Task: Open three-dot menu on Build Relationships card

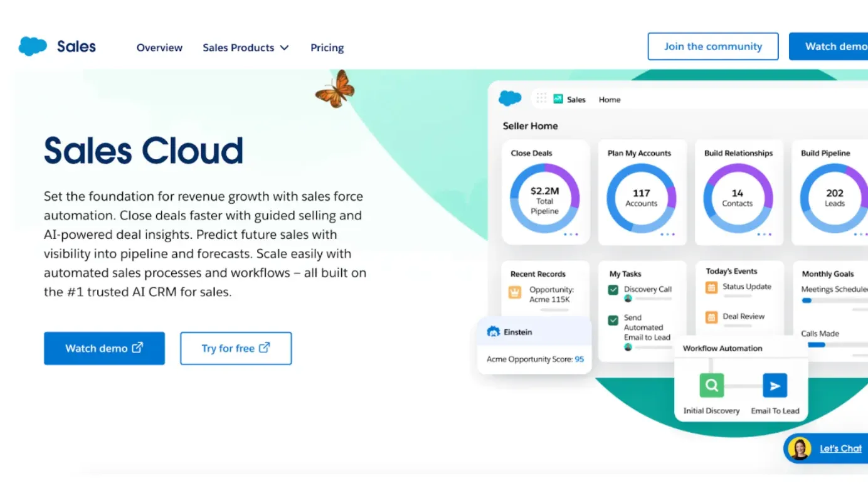Action: (764, 235)
